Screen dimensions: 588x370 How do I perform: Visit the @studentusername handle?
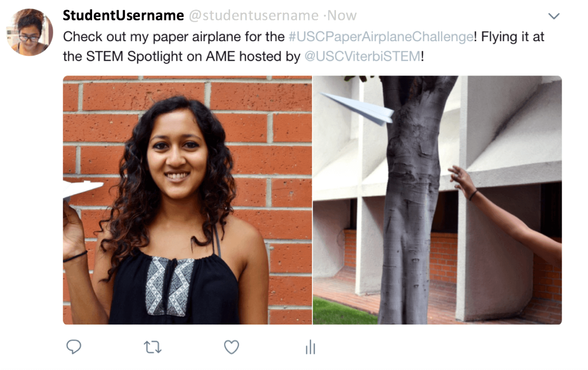point(254,16)
